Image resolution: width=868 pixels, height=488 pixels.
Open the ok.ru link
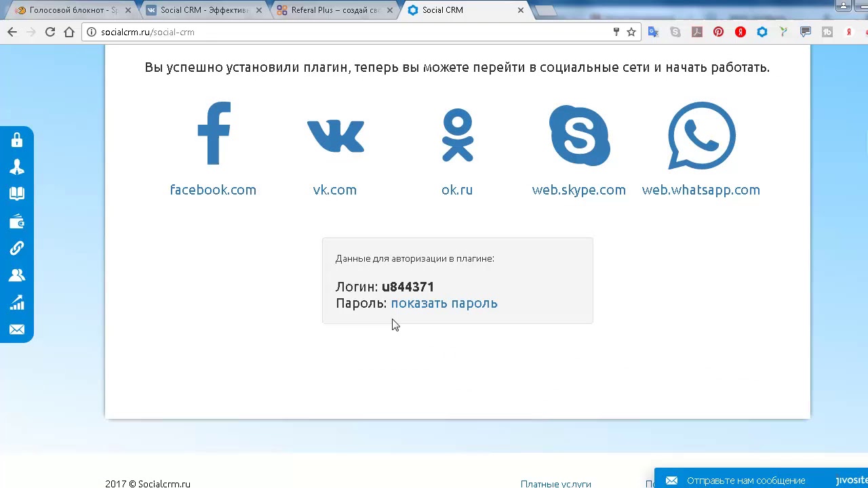pos(457,190)
